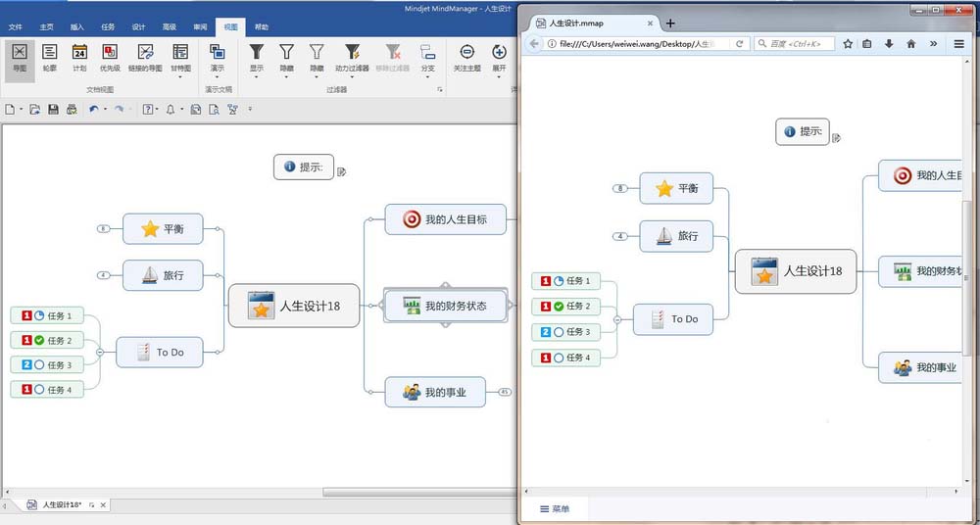Image resolution: width=980 pixels, height=525 pixels.
Task: Switch to the 设计 design tab
Action: pos(138,26)
